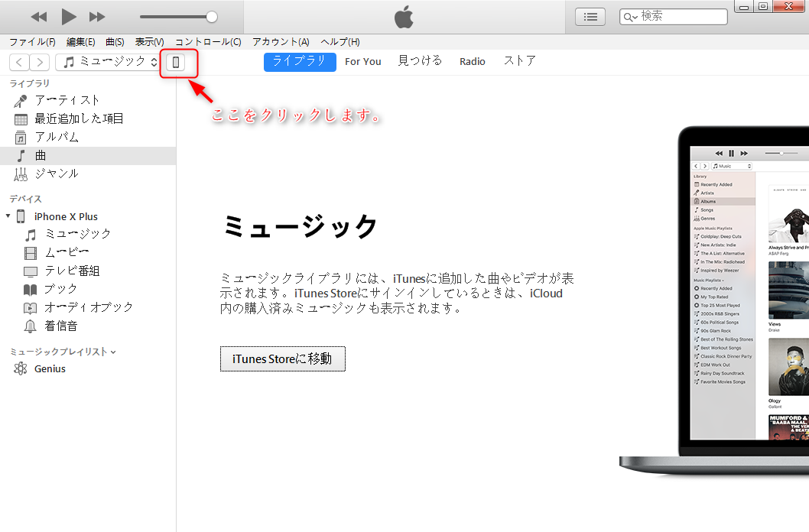Click the Genius atom icon

(x=21, y=368)
